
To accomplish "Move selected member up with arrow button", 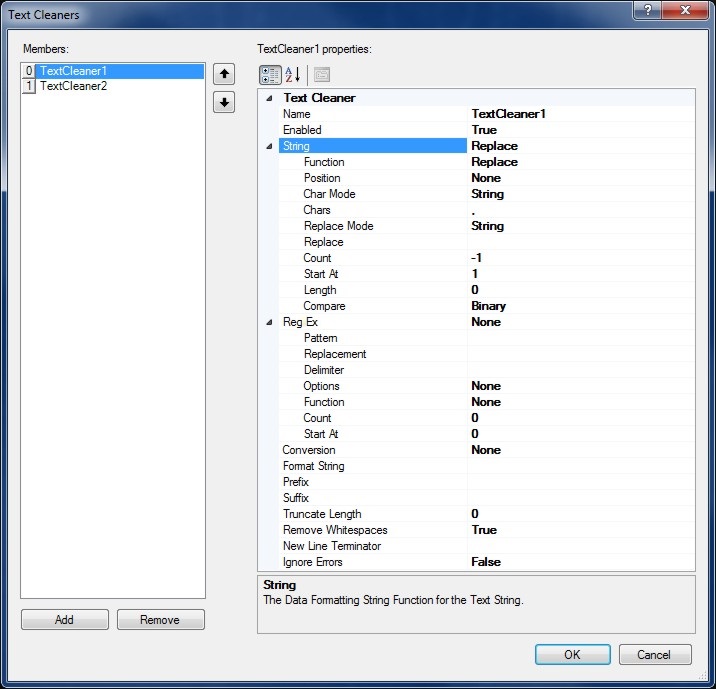I will pos(224,74).
